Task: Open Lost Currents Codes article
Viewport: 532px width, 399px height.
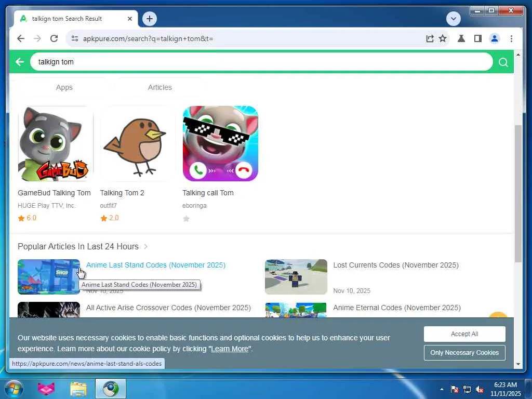Action: [x=396, y=265]
